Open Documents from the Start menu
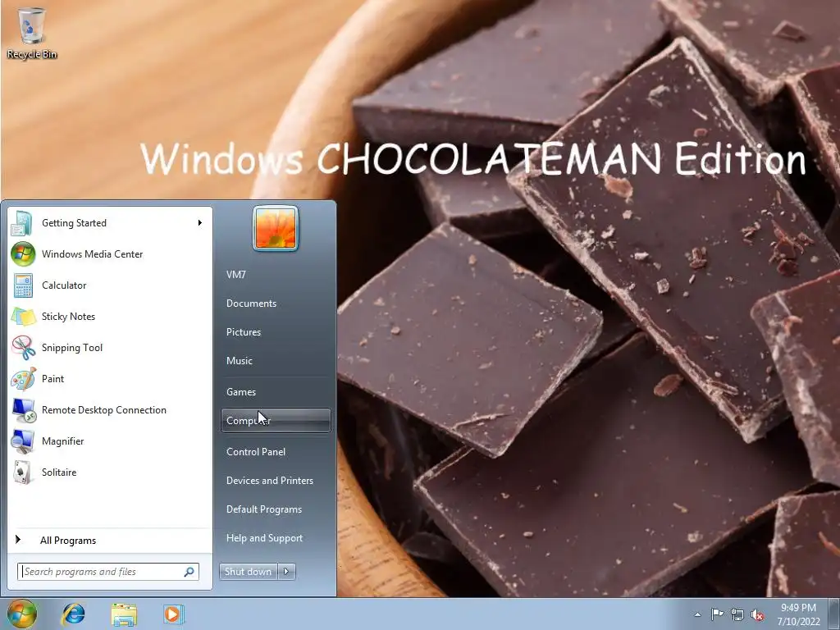840x630 pixels. coord(276,304)
